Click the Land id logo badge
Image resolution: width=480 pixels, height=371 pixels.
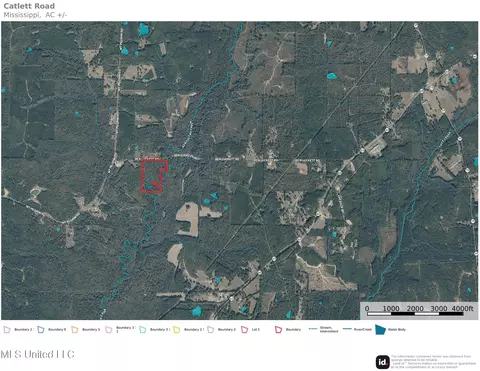pos(383,362)
